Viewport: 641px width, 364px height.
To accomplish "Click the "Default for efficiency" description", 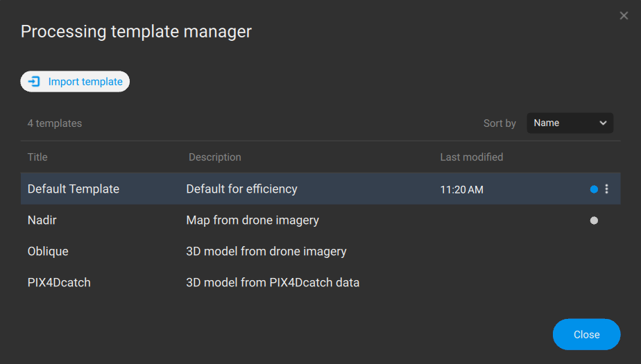I will pyautogui.click(x=241, y=189).
